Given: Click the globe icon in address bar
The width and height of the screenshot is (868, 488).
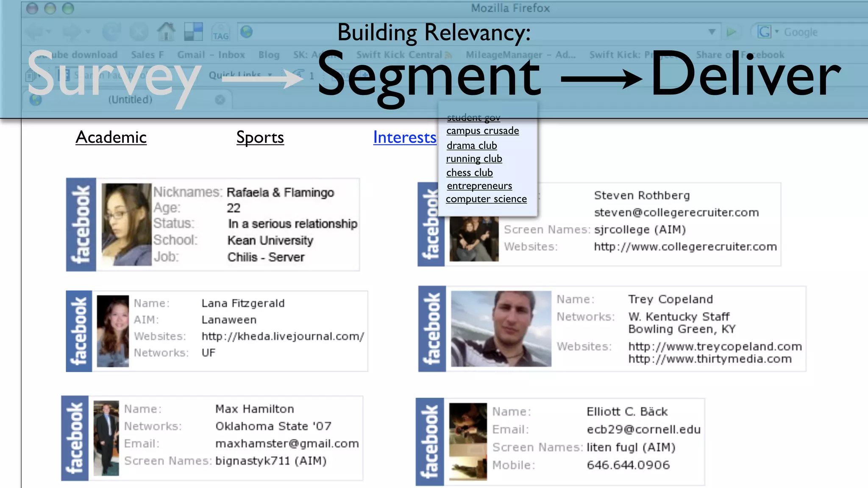Looking at the screenshot, I should click(246, 32).
